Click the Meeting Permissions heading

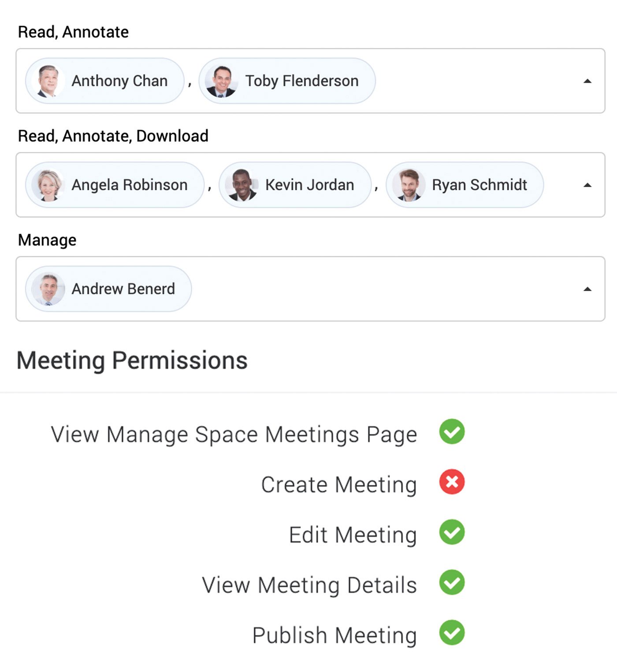[132, 360]
